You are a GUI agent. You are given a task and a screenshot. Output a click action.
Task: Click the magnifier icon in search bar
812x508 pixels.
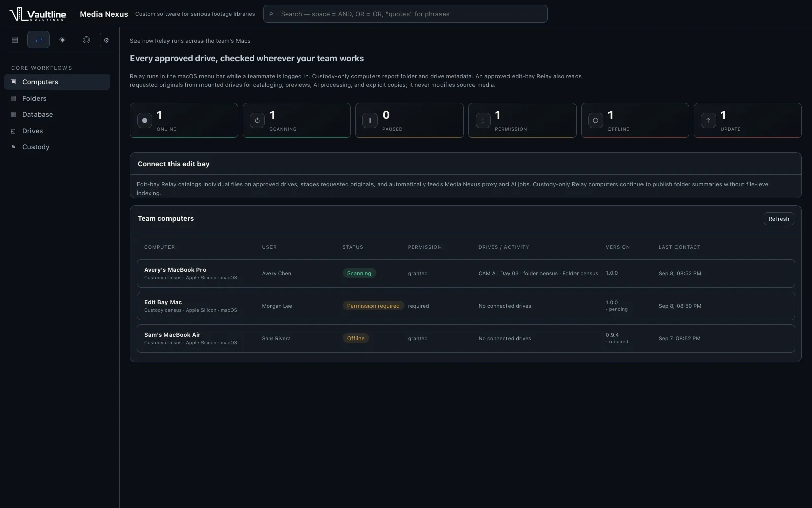[x=271, y=14]
